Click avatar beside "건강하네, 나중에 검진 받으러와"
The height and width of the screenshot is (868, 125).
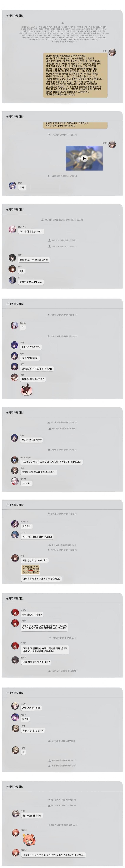15,535
